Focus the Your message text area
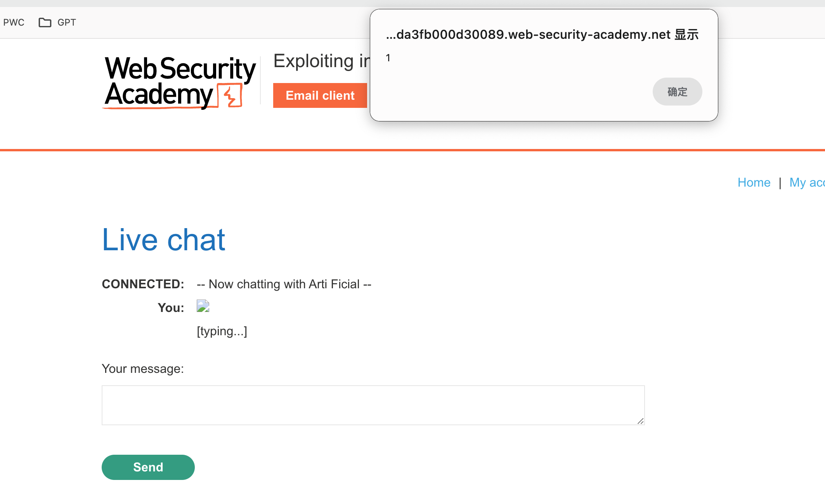825x504 pixels. point(373,405)
